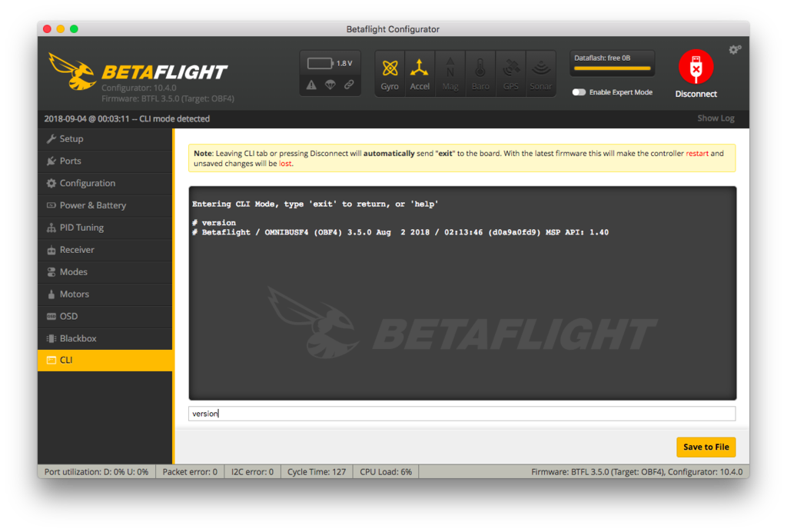Click the battery voltage indicator icon
787x532 pixels.
pyautogui.click(x=320, y=63)
